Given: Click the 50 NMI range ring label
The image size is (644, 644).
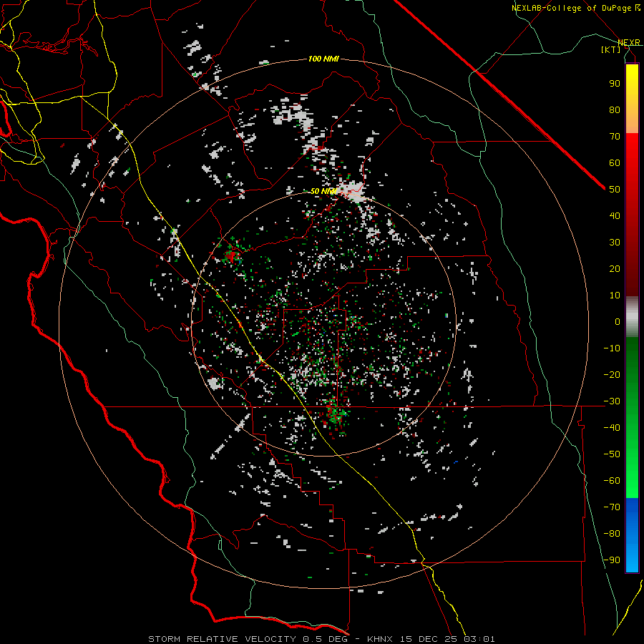Looking at the screenshot, I should 323,191.
